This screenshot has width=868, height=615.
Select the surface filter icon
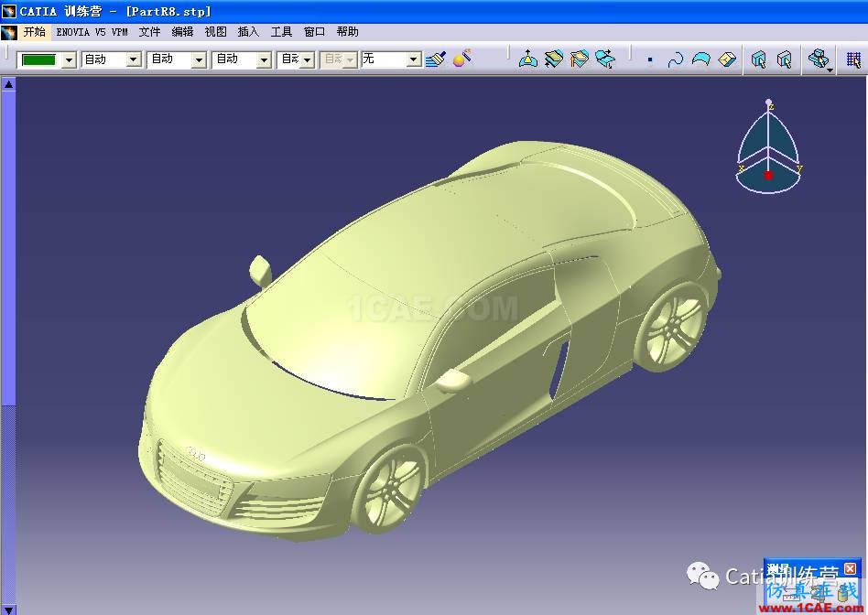pyautogui.click(x=700, y=59)
